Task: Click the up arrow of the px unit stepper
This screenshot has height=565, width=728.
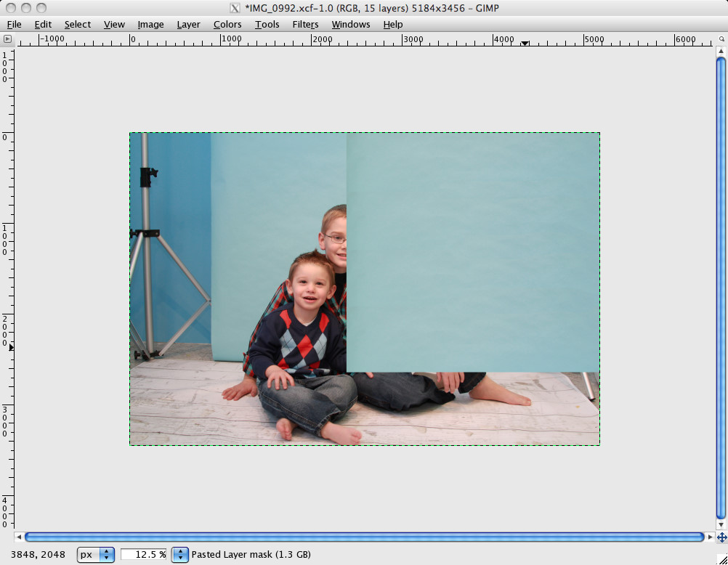Action: (107, 551)
